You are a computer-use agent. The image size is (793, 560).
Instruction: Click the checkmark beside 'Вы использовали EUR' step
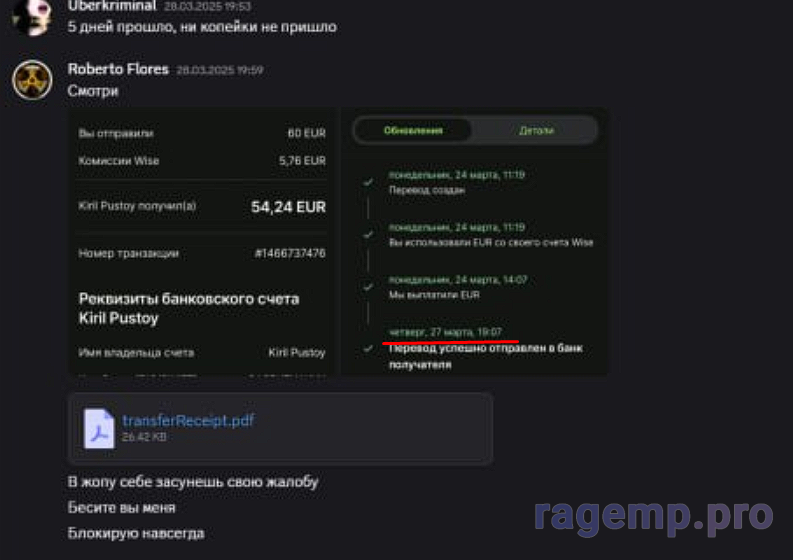point(368,234)
